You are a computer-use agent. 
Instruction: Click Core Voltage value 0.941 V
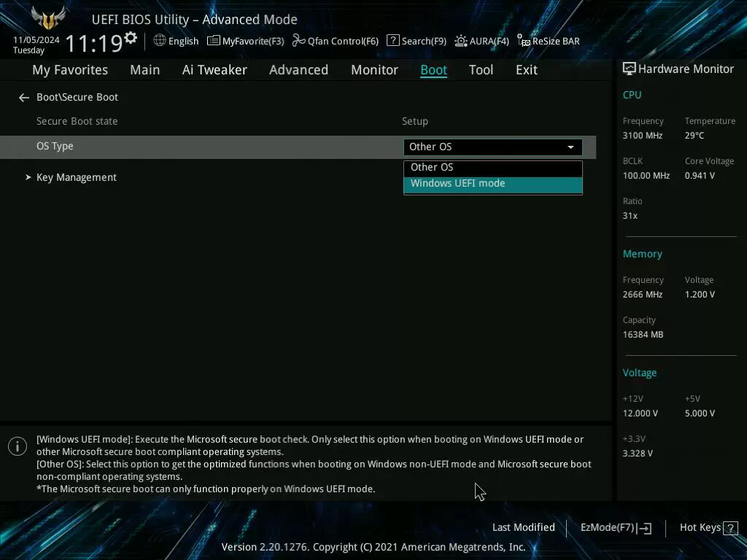(x=700, y=176)
